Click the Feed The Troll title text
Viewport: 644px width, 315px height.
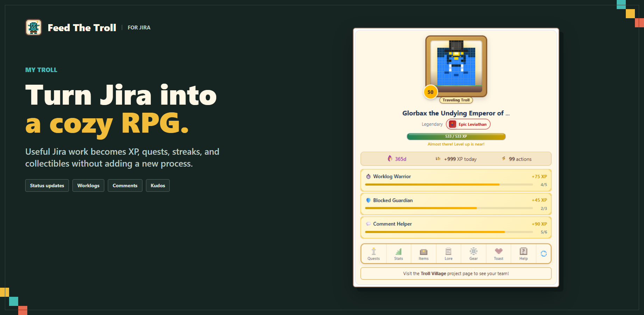(82, 28)
